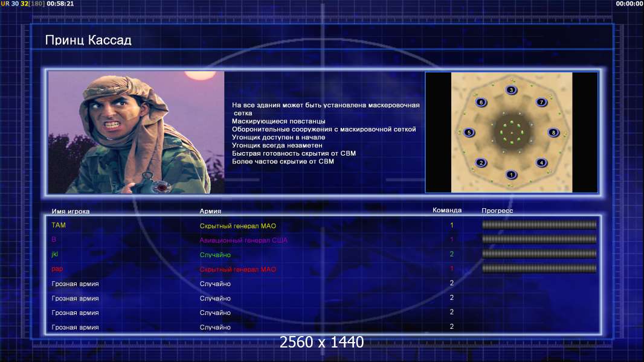The width and height of the screenshot is (644, 362).
Task: Click the Принц Кассад title
Action: tap(88, 40)
